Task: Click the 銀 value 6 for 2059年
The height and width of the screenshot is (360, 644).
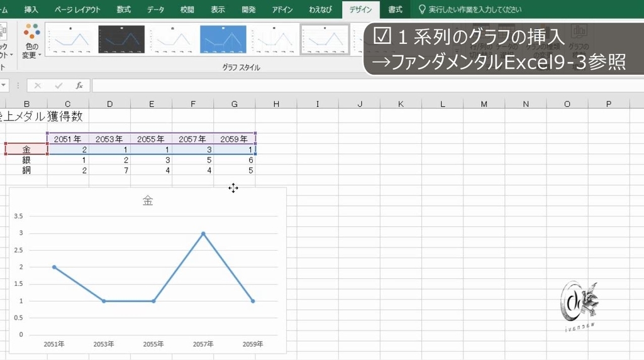Action: [235, 160]
